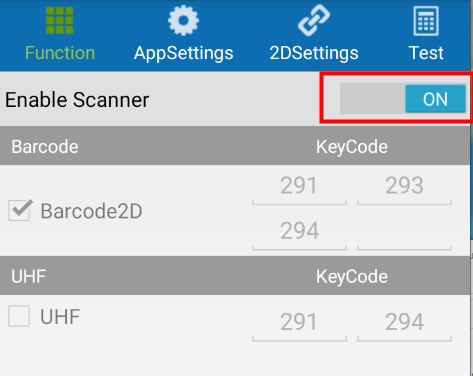
Task: Select UHF keycode field showing 294
Action: (x=404, y=325)
